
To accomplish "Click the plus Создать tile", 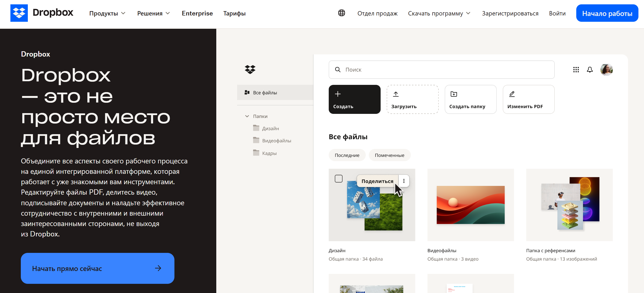I will [354, 99].
